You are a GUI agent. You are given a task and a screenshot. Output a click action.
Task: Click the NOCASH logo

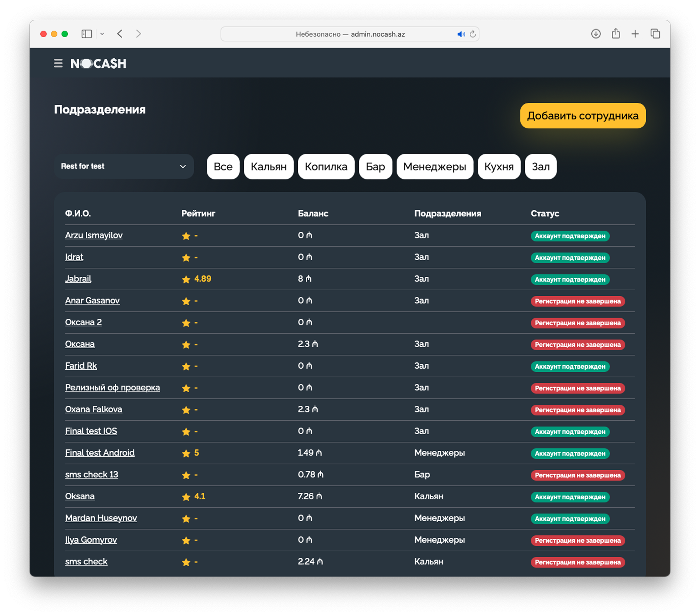tap(98, 63)
